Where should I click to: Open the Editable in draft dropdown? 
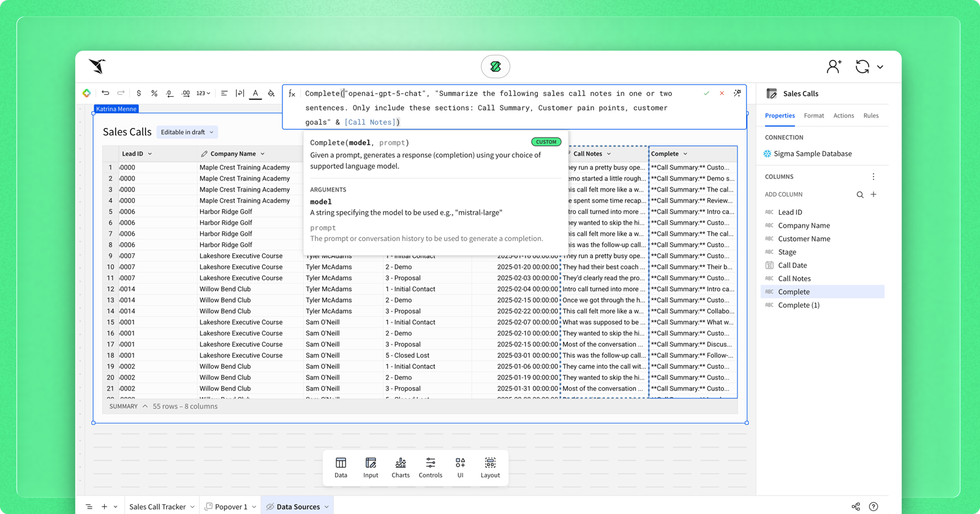[187, 132]
